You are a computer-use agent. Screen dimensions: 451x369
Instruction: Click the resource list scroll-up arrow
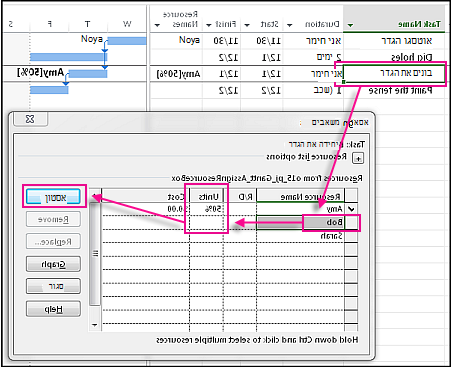[95, 196]
